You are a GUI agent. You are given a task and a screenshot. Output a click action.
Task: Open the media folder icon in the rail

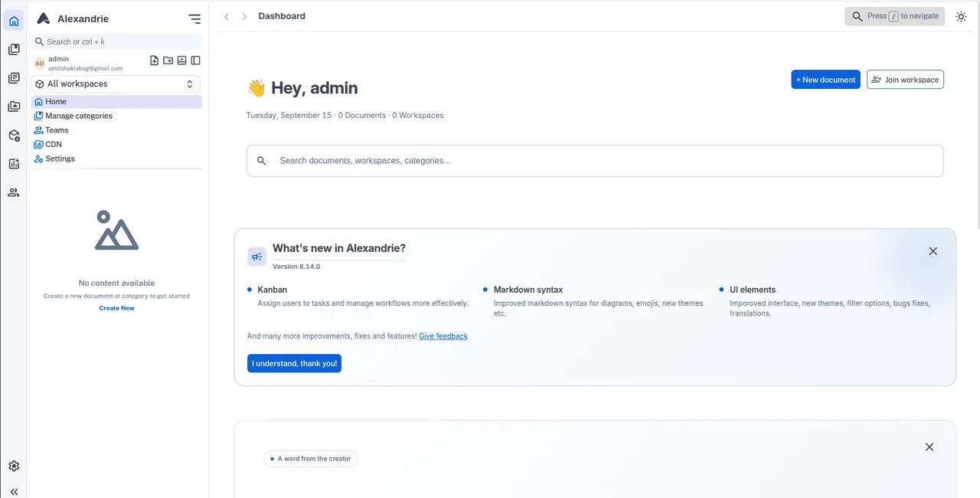(14, 106)
